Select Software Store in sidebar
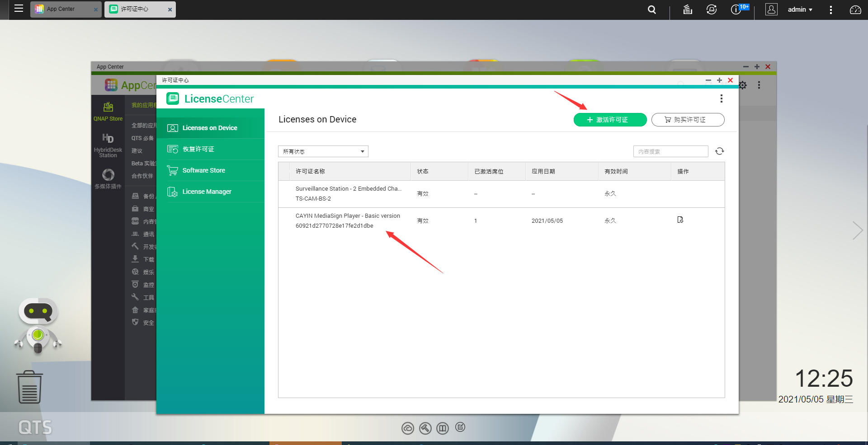Viewport: 868px width, 445px height. point(203,170)
